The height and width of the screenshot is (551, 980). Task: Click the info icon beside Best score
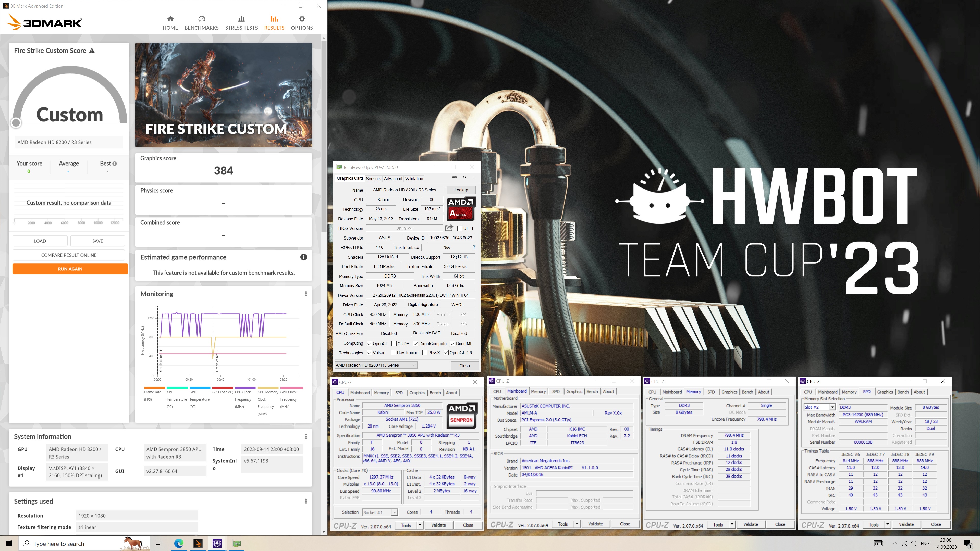pyautogui.click(x=115, y=164)
